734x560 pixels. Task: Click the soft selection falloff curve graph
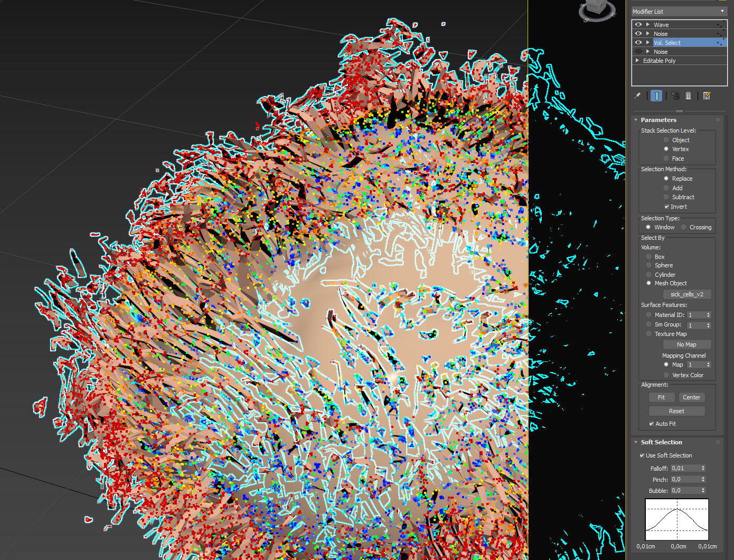(677, 520)
